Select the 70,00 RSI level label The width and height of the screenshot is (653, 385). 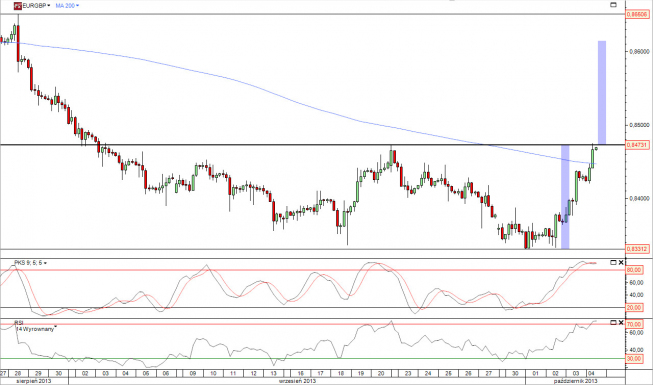(634, 324)
